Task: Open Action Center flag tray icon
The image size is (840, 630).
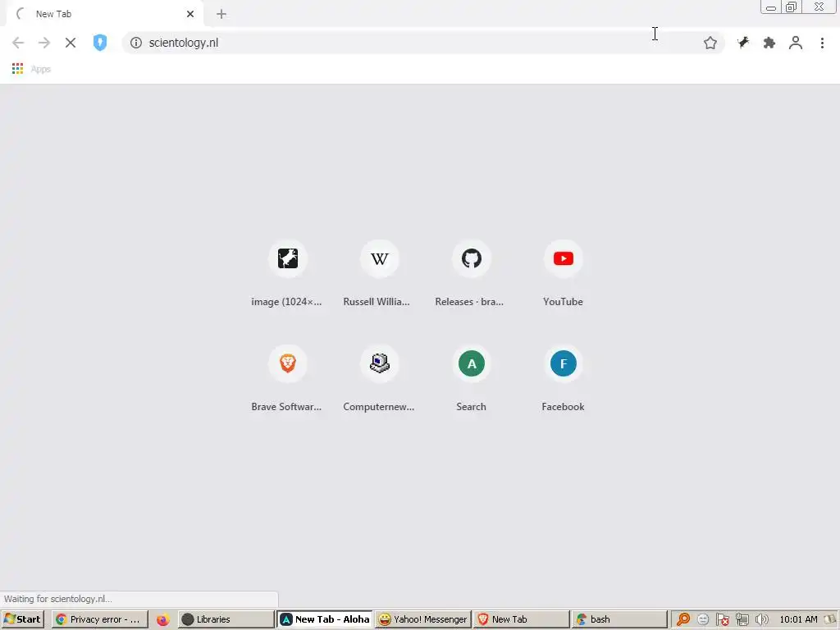Action: coord(722,620)
